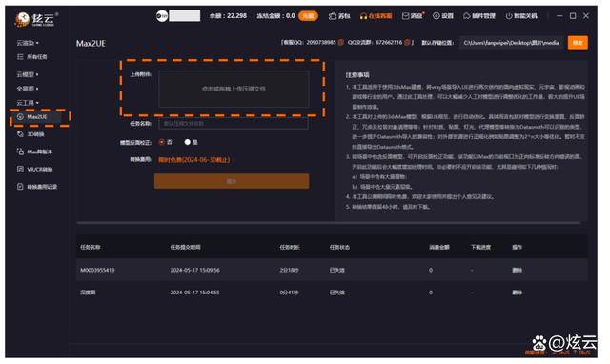This screenshot has height=364, width=610.
Task: Select VR/CR转换 tool in the sidebar
Action: click(x=35, y=170)
